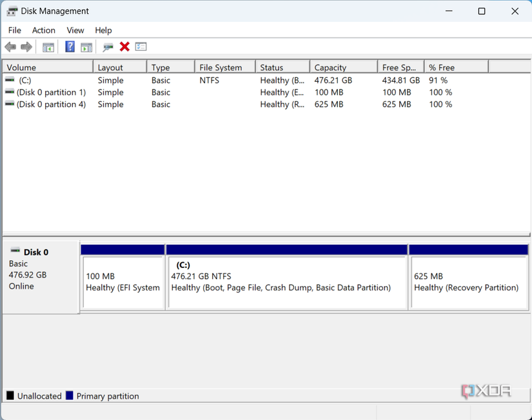Sort by the % Free column header
532x420 pixels.
(457, 67)
